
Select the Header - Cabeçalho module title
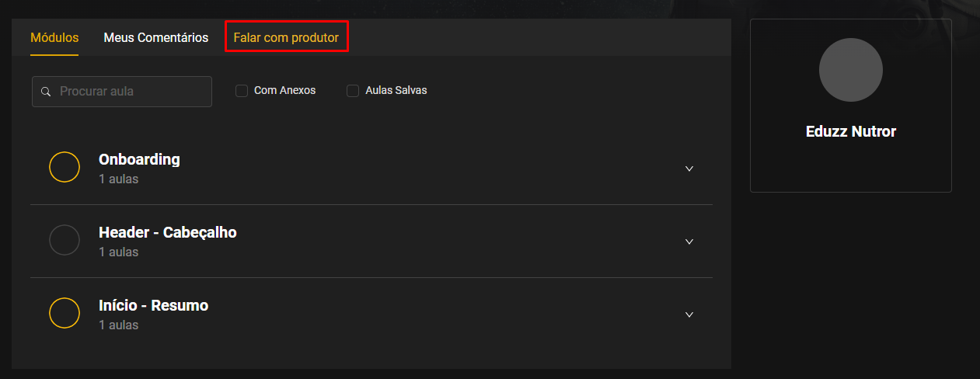point(168,232)
